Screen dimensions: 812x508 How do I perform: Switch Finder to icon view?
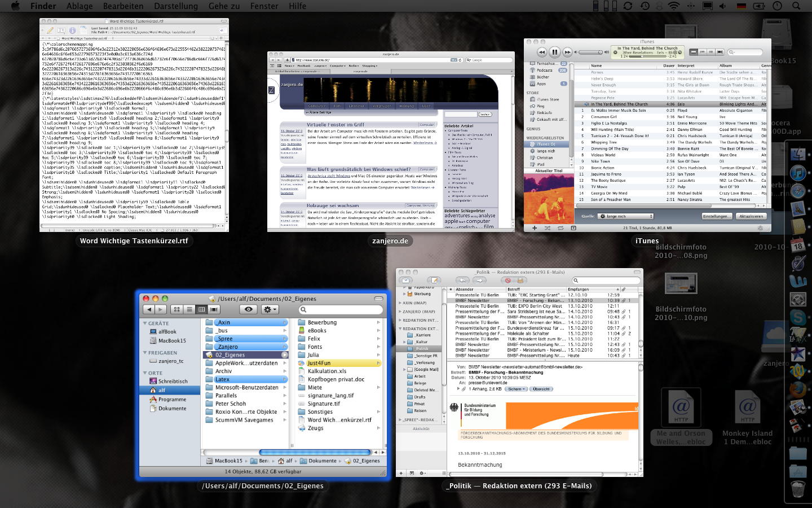click(177, 309)
